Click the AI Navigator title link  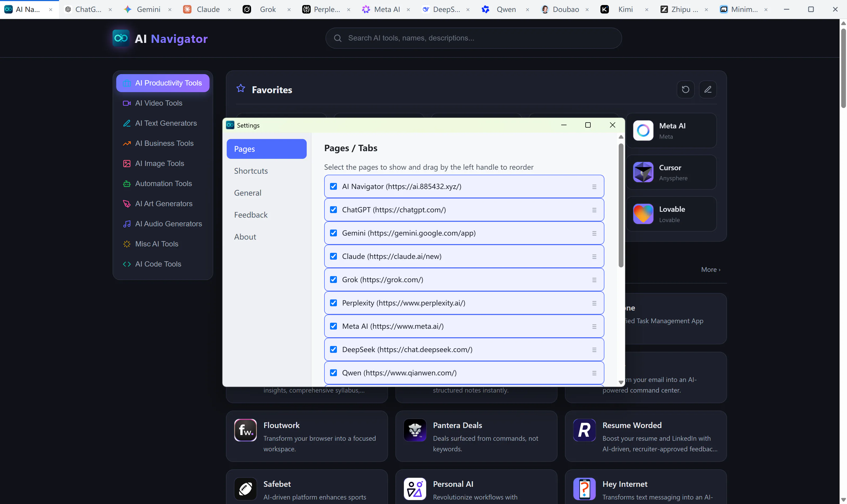tap(171, 39)
